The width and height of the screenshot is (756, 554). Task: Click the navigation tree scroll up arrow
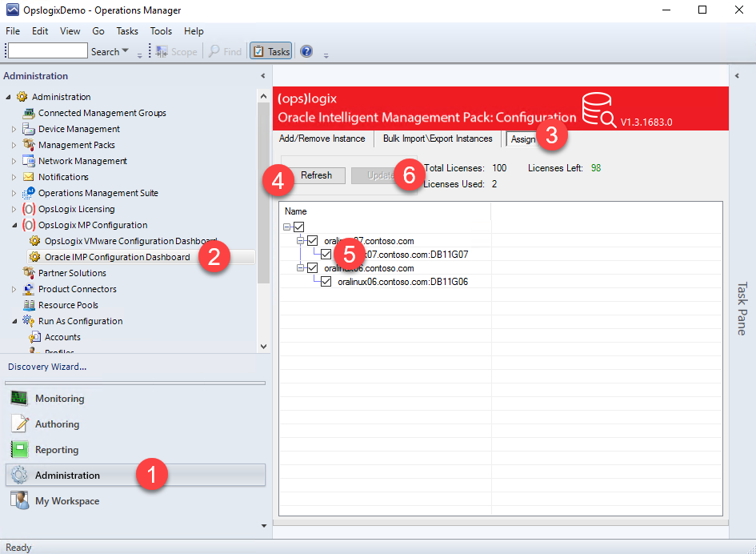coord(263,96)
